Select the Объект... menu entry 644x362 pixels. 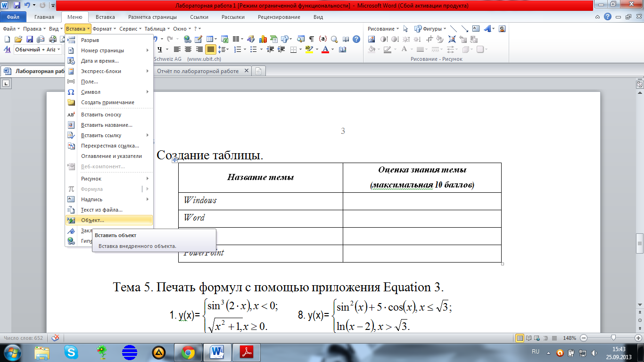(109, 220)
